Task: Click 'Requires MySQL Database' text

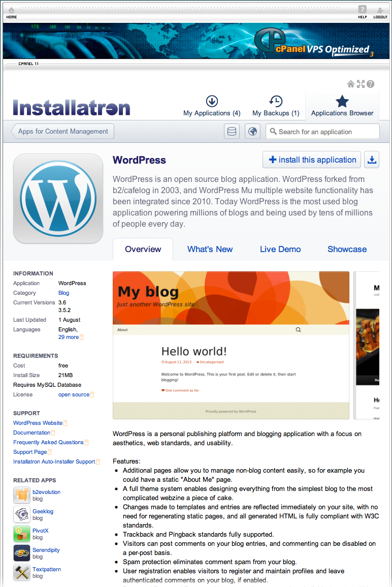Action: [x=47, y=385]
